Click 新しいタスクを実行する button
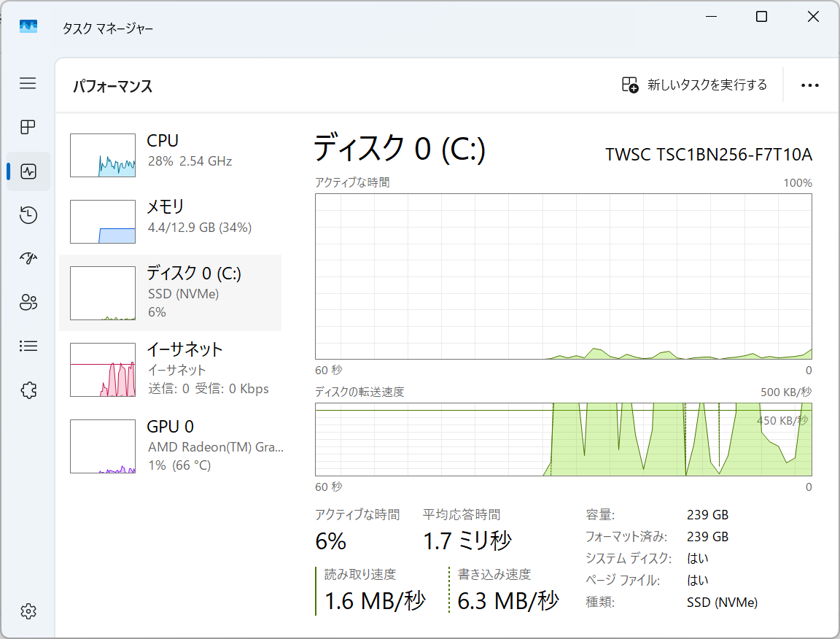 click(694, 85)
